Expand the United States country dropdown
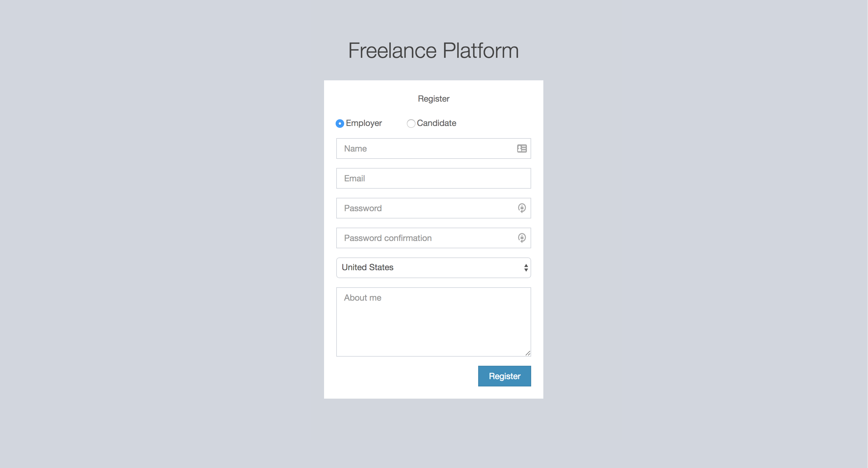This screenshot has width=868, height=468. pos(434,267)
